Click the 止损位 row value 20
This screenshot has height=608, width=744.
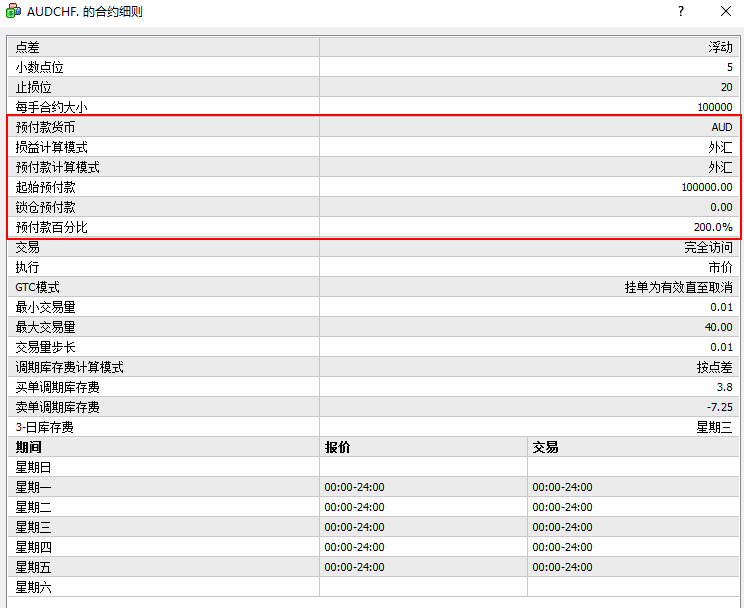[x=726, y=87]
